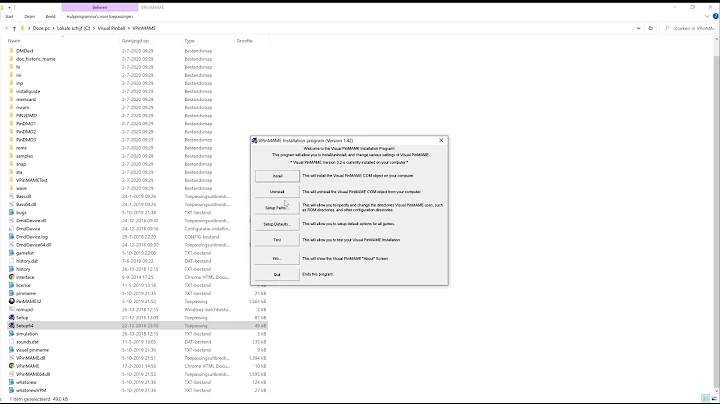
Task: Select the Setup64 application icon
Action: coord(11,325)
